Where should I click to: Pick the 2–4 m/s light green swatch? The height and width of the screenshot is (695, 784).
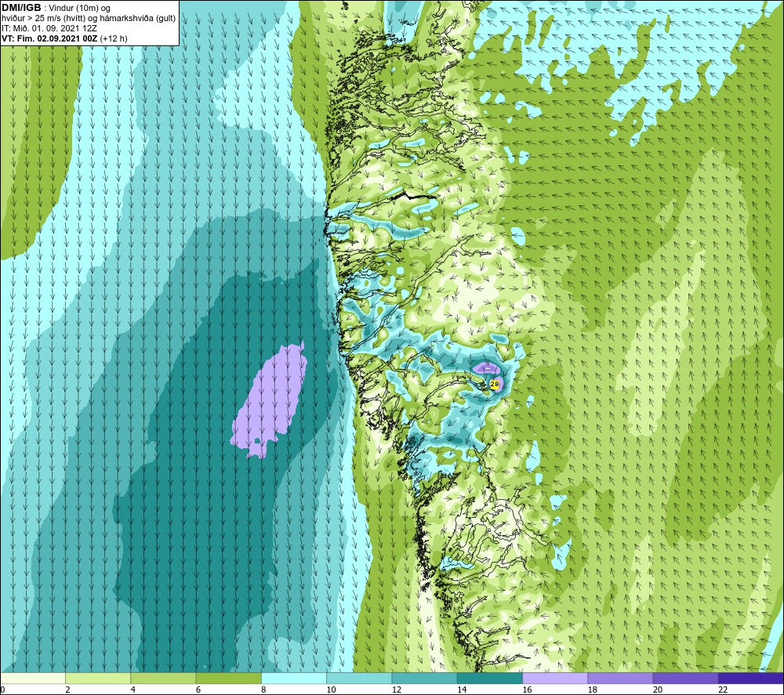click(x=98, y=678)
